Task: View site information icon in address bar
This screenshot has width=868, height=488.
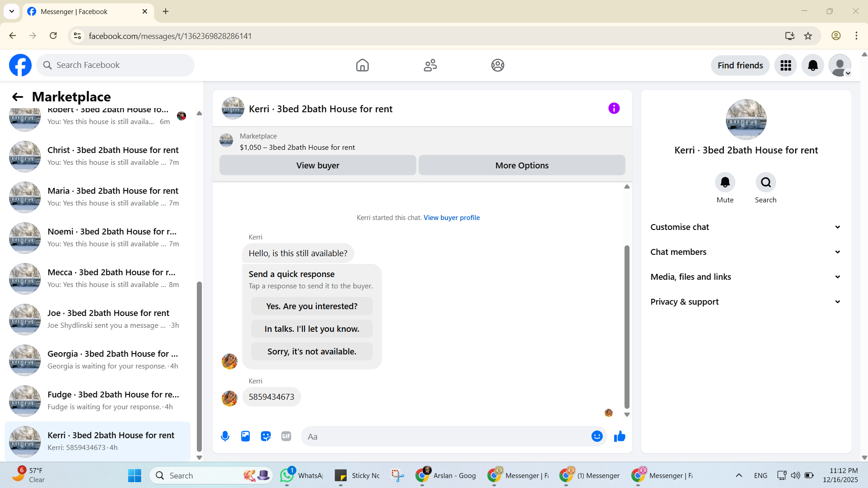Action: pyautogui.click(x=77, y=36)
